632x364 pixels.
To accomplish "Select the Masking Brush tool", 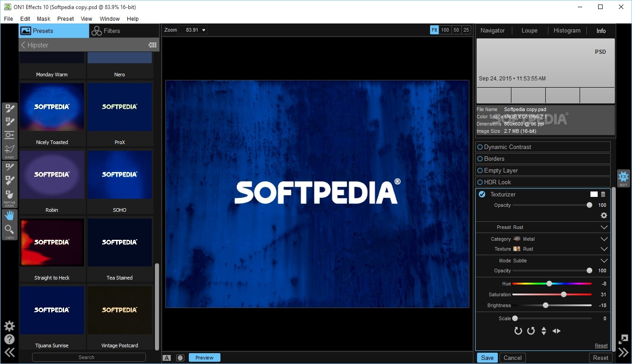I will (9, 108).
